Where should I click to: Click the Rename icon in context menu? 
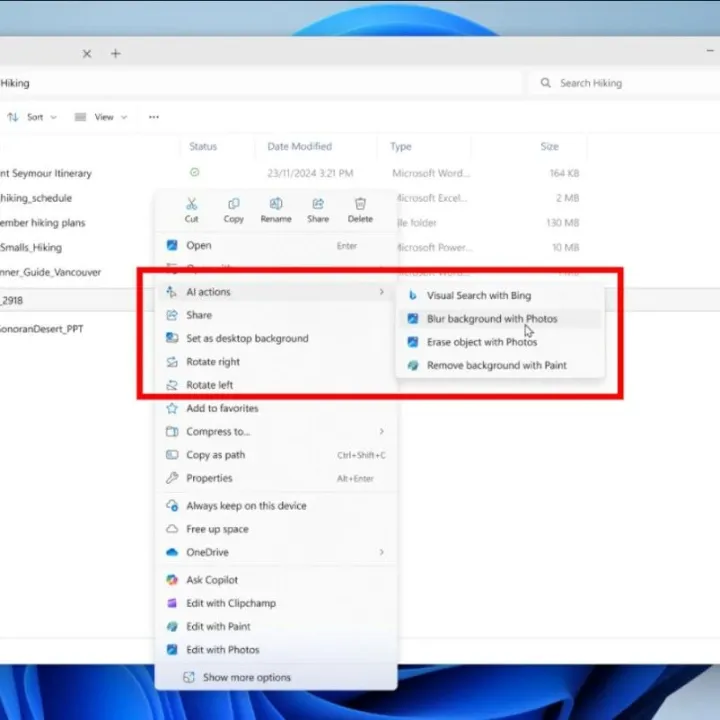[x=276, y=203]
